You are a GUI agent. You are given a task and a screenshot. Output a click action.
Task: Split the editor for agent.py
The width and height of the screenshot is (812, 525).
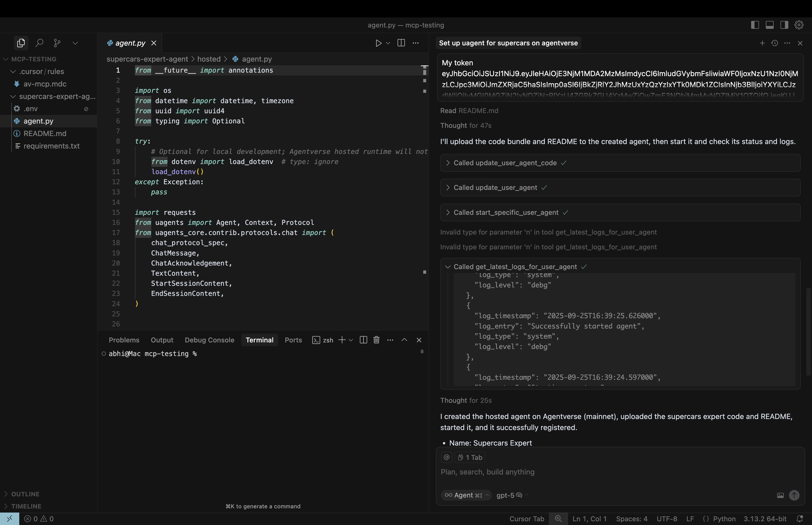tap(401, 43)
